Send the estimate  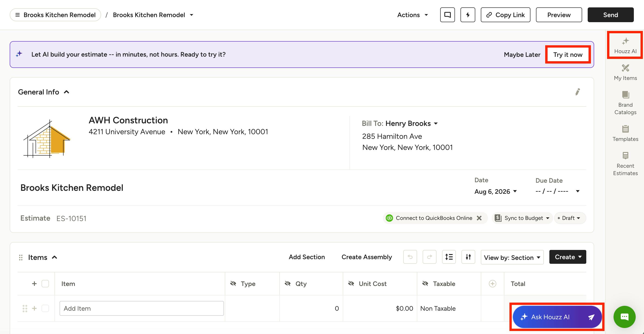coord(611,15)
